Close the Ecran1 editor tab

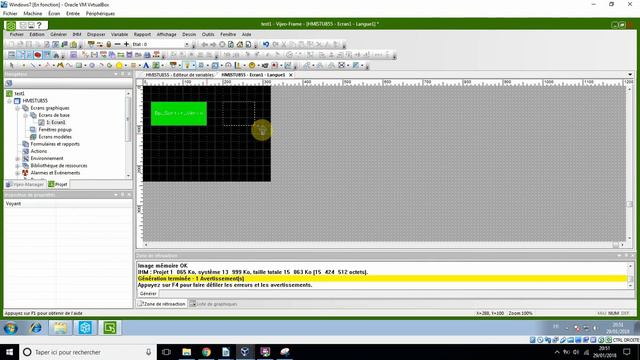[291, 75]
